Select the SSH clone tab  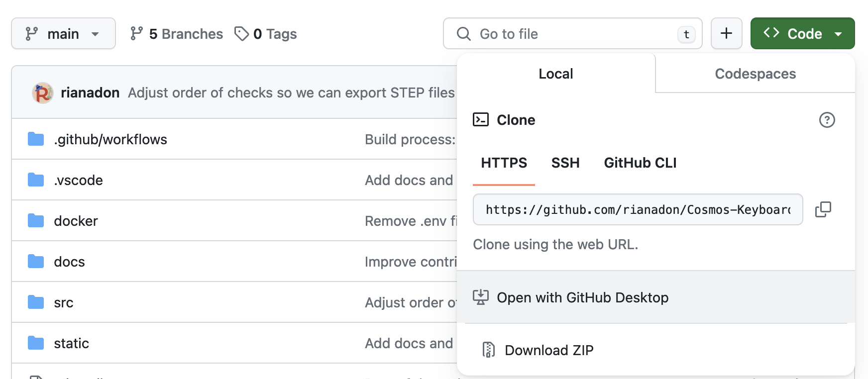pos(565,163)
